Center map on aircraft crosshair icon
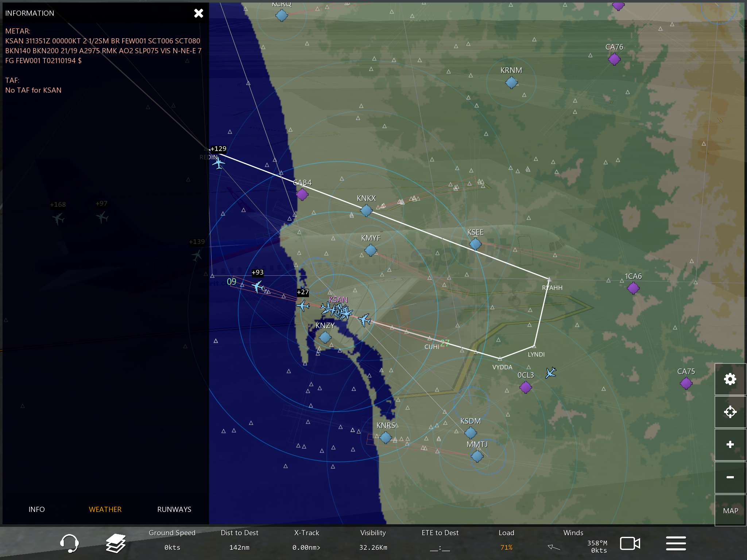 (730, 412)
